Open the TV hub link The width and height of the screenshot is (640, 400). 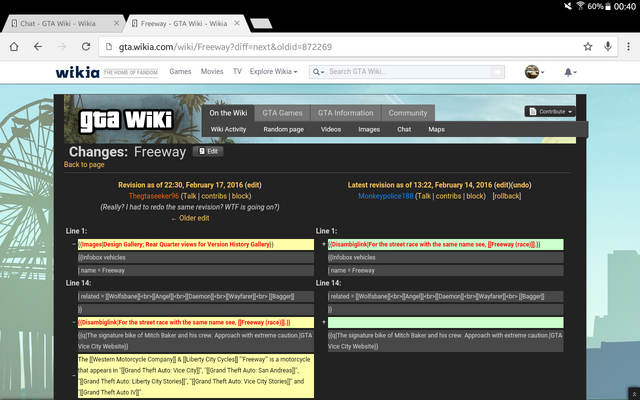[x=237, y=71]
